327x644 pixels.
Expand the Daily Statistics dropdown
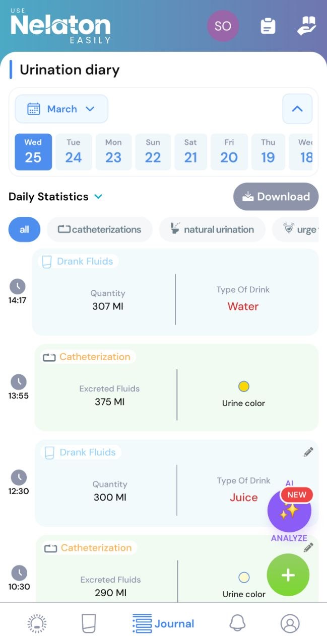(x=98, y=197)
